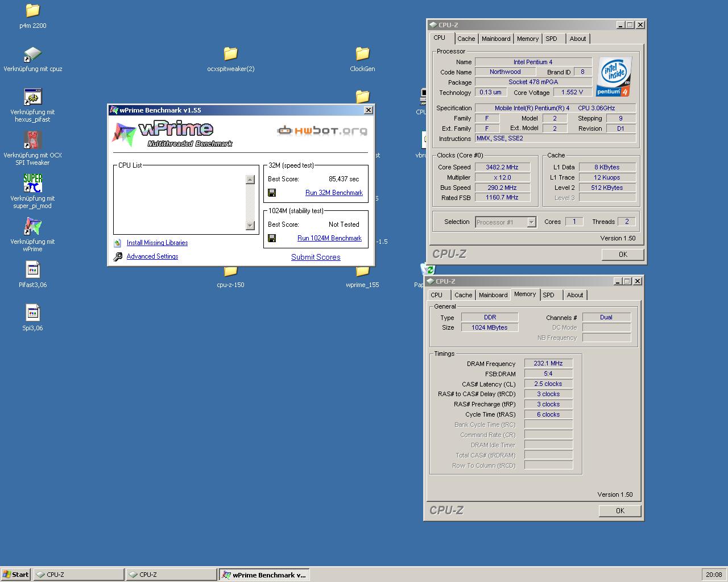Select first CPU-Z taskbar button

[x=78, y=575]
